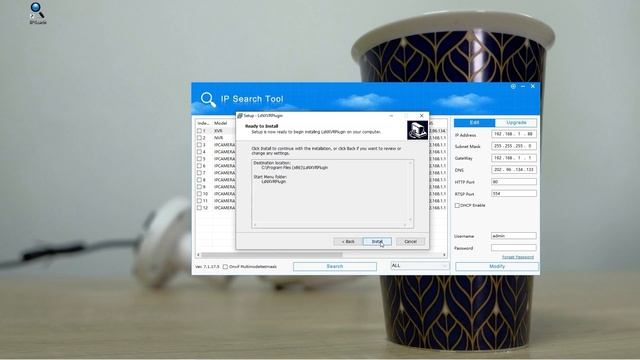Viewport: 640px width, 360px height.
Task: Click the < Back button in the Setup dialog
Action: point(348,242)
